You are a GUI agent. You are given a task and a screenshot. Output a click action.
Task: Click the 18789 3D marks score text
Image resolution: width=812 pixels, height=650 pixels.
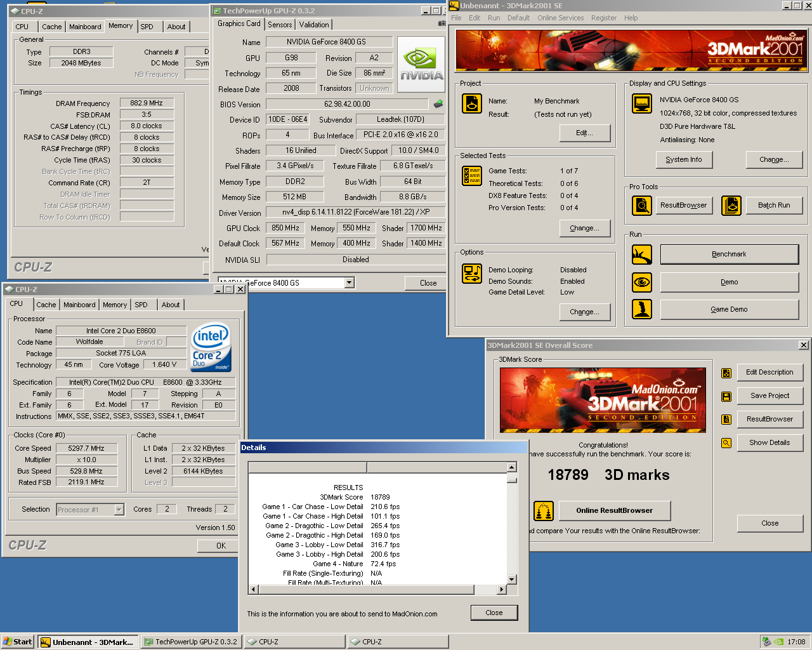pos(608,475)
